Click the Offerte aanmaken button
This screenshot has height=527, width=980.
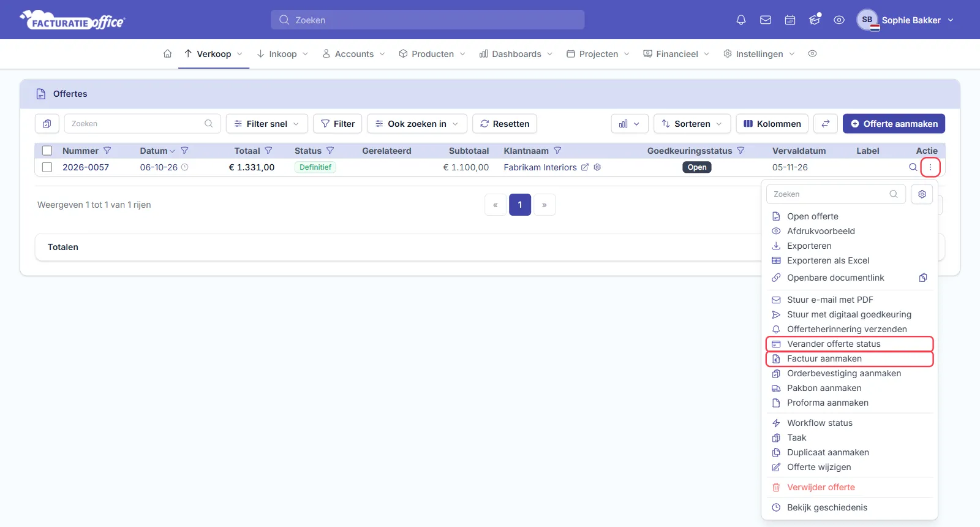tap(894, 124)
